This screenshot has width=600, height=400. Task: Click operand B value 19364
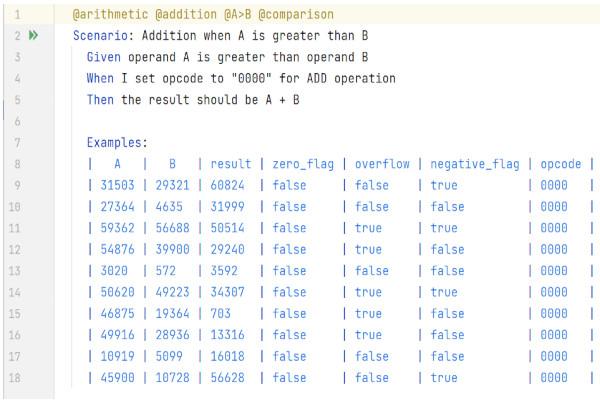172,313
